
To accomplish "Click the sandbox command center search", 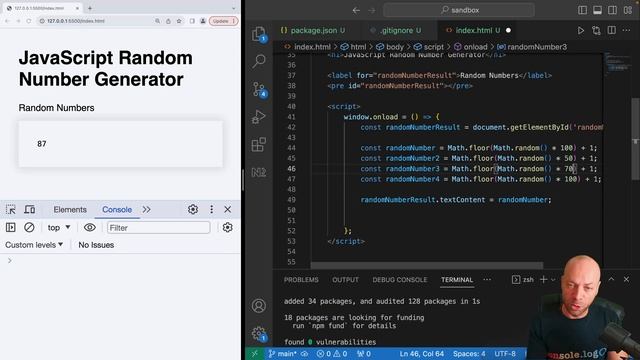I will (x=459, y=10).
